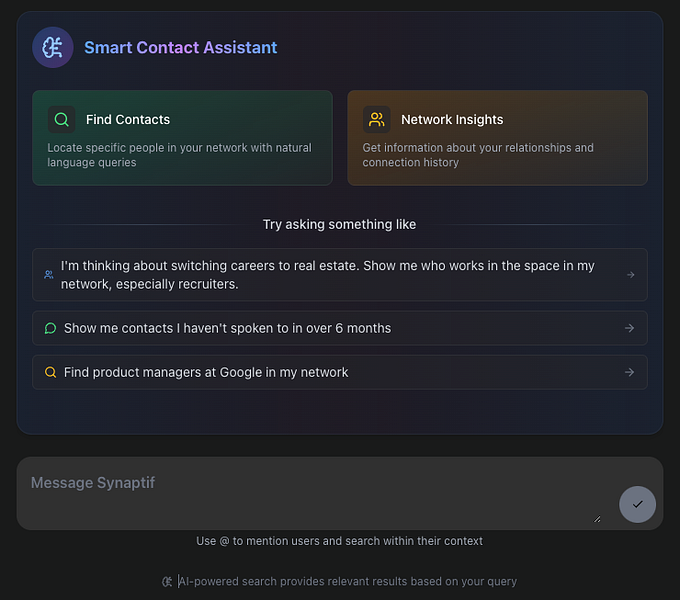Viewport: 680px width, 600px height.
Task: Click the search icon beside the Google product managers suggestion
Action: tap(50, 372)
